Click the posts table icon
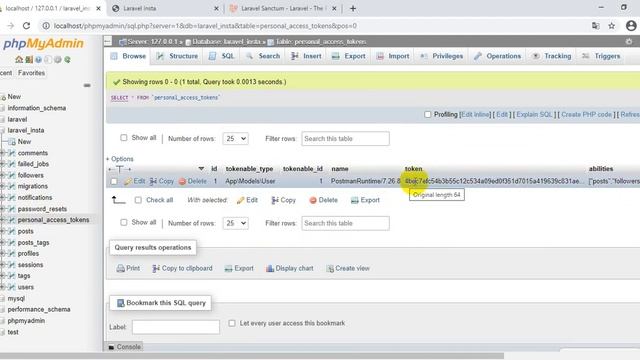Viewport: 640px width, 360px height. (12, 231)
